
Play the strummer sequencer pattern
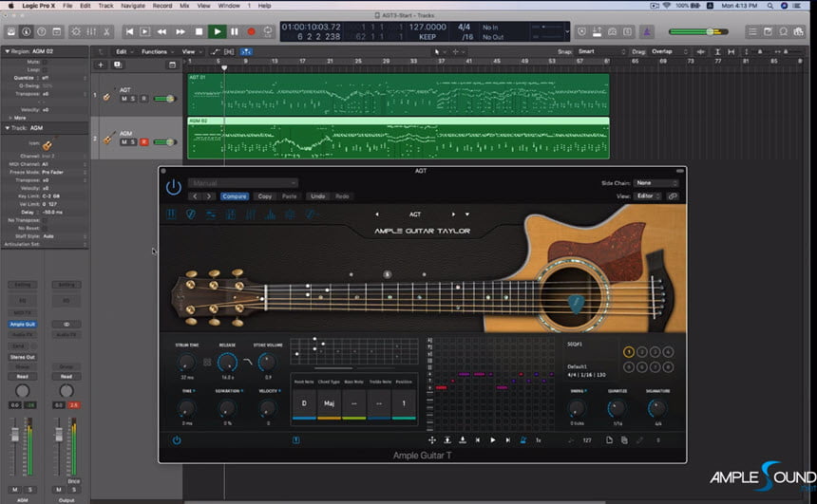493,440
